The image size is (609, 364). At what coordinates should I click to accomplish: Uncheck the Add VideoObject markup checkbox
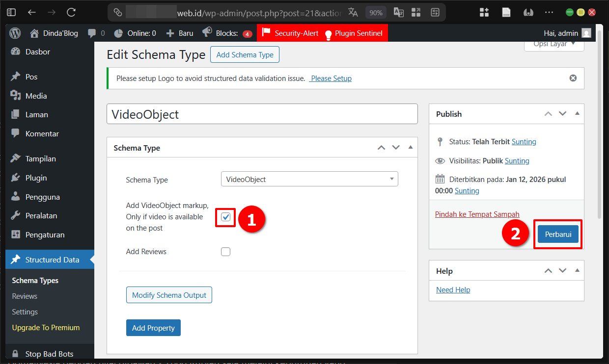tap(225, 217)
